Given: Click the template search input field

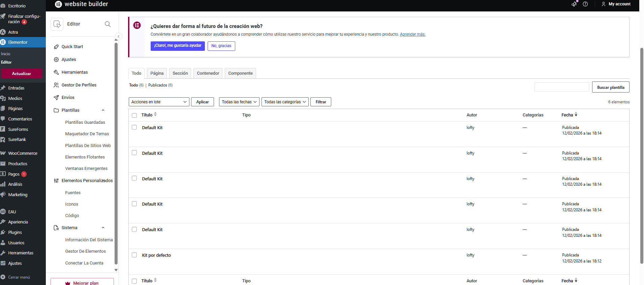Looking at the screenshot, I should pyautogui.click(x=561, y=87).
